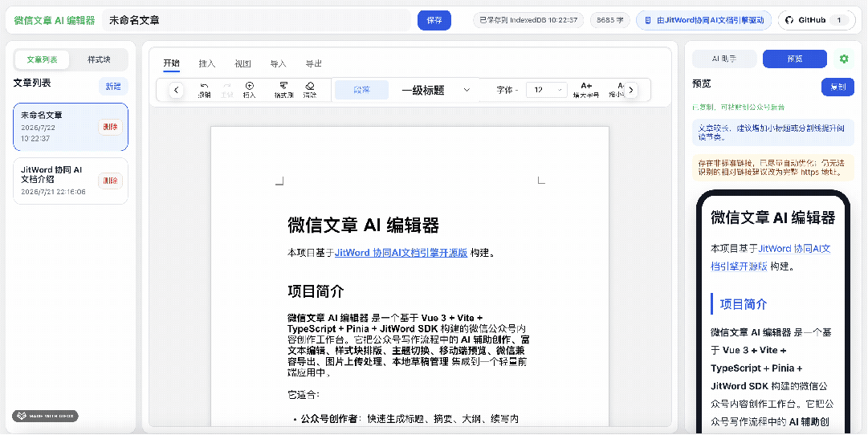Click the 复制 button in the preview panel
The image size is (868, 435).
837,87
